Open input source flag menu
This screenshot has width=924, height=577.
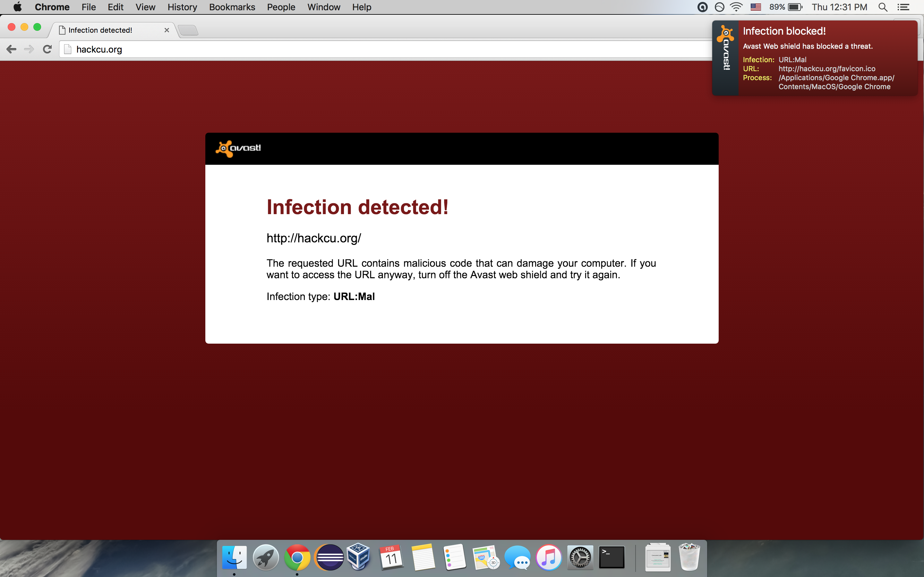(x=756, y=7)
